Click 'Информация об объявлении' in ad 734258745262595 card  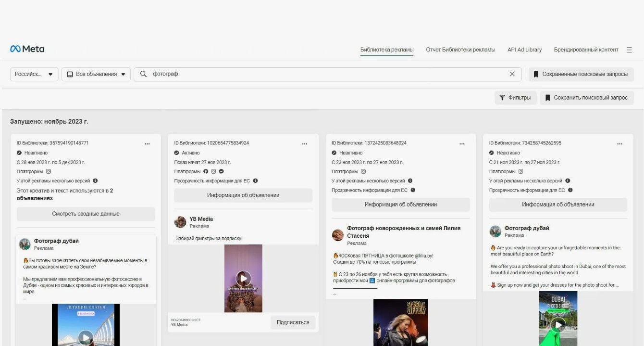tap(558, 205)
